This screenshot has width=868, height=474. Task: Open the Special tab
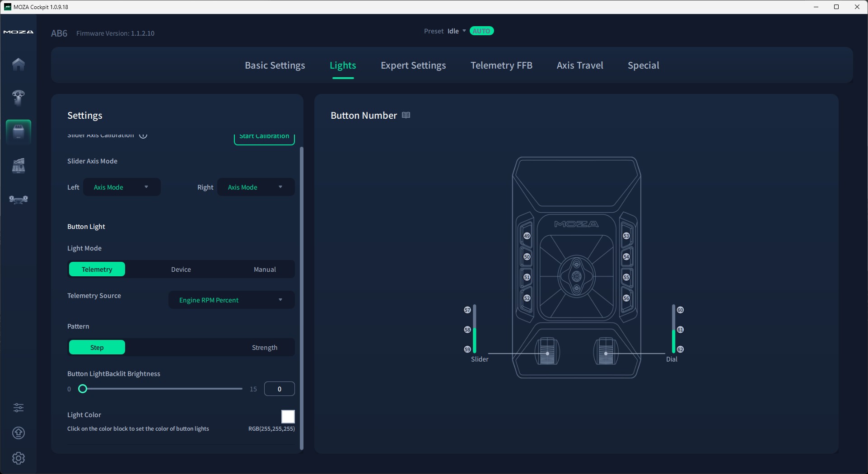(644, 65)
